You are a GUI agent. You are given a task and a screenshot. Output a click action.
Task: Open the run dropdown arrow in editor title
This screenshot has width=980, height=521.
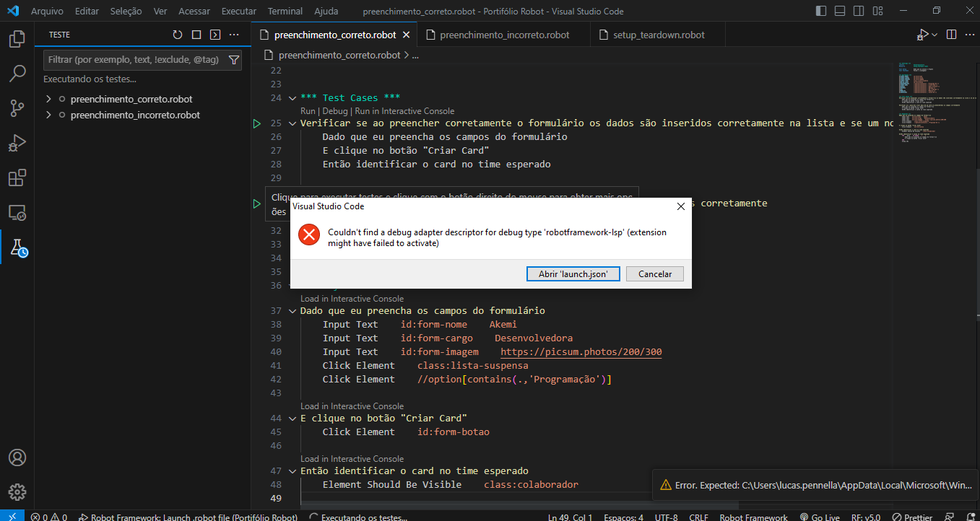(935, 35)
